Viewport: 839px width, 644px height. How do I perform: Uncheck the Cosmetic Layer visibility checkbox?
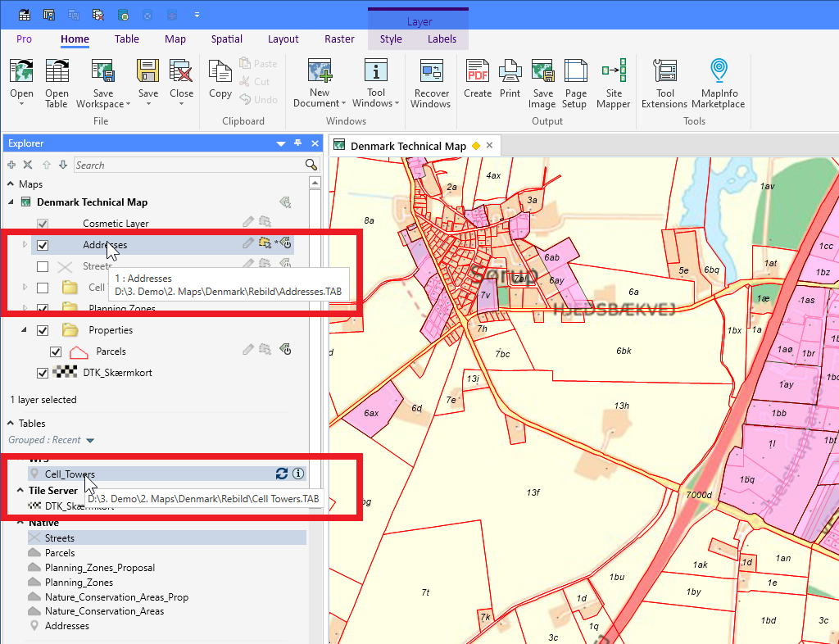pyautogui.click(x=41, y=223)
